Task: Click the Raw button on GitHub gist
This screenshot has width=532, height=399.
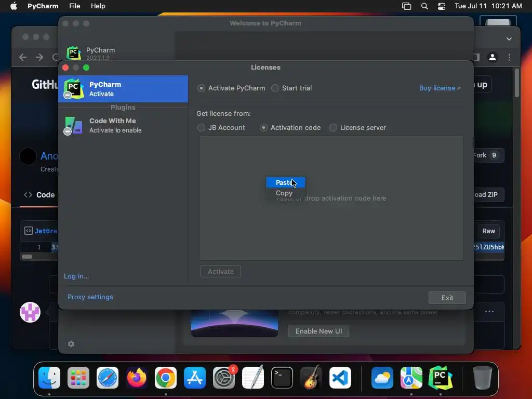Action: [488, 231]
